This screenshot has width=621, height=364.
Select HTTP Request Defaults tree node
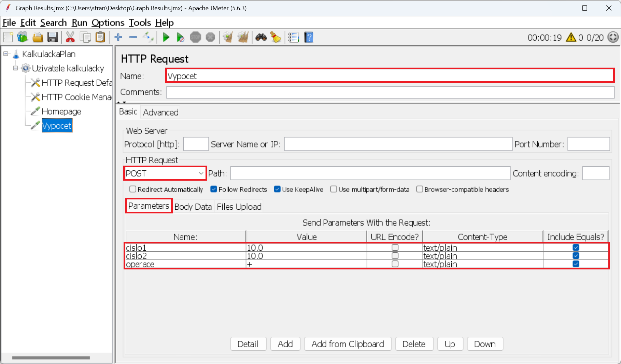coord(77,83)
